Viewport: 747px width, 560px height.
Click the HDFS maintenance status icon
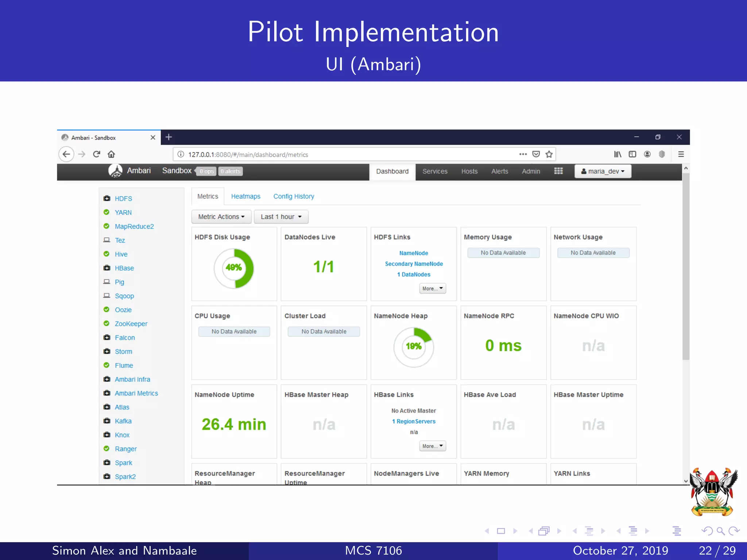point(107,198)
